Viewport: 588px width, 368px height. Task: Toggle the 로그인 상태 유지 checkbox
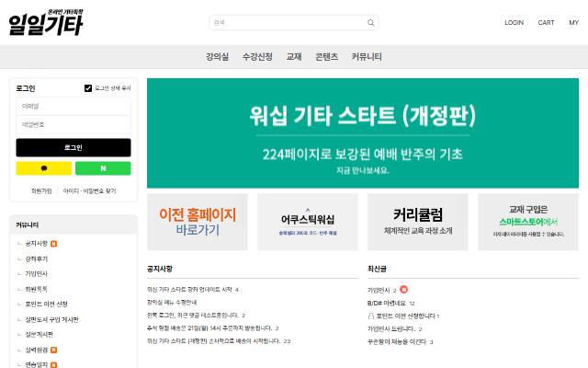pos(88,88)
